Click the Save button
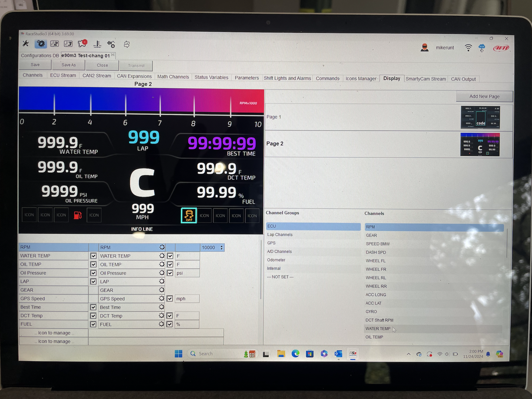The width and height of the screenshot is (532, 399). click(x=35, y=65)
